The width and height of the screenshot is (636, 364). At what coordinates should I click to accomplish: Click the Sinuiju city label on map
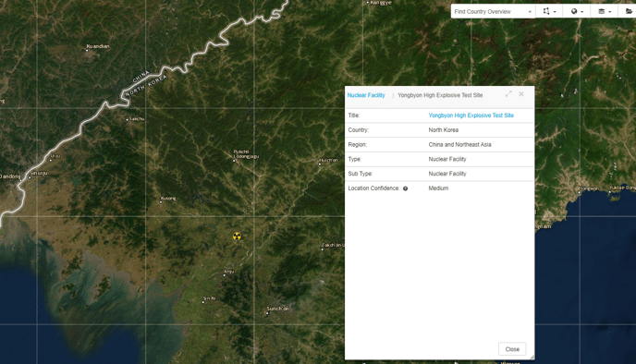39,173
